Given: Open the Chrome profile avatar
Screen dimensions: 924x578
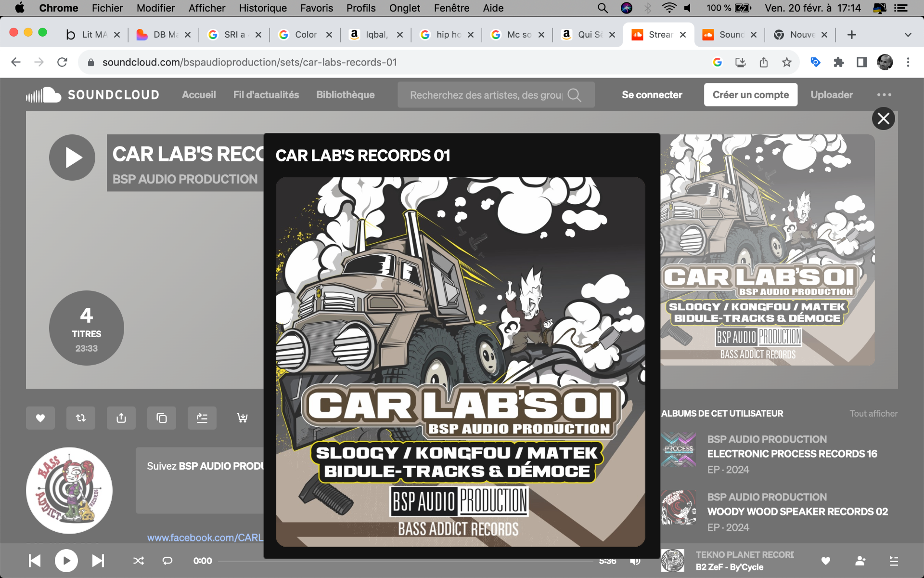Looking at the screenshot, I should 885,62.
